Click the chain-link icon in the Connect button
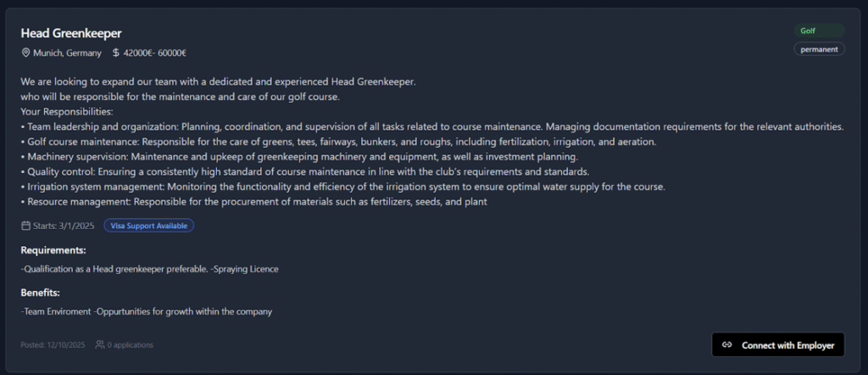The height and width of the screenshot is (375, 868). click(x=726, y=345)
